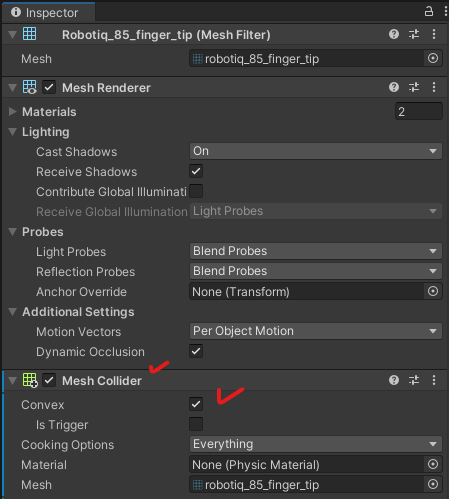Disable the Mesh Renderer component checkbox
The image size is (449, 499).
[x=49, y=87]
